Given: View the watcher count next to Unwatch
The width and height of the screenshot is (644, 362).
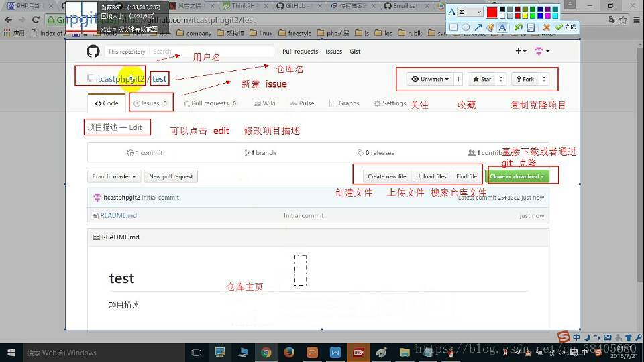Looking at the screenshot, I should 458,79.
